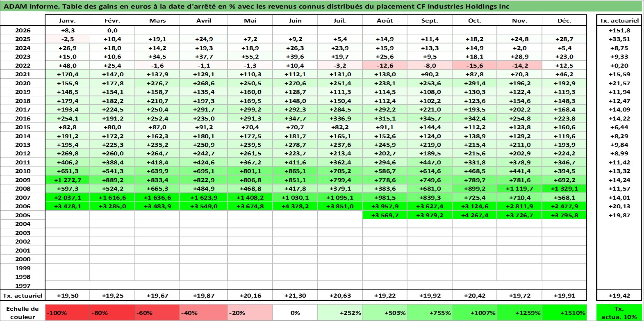Select the 2005 row label
The height and width of the screenshot is (321, 644).
click(x=23, y=215)
